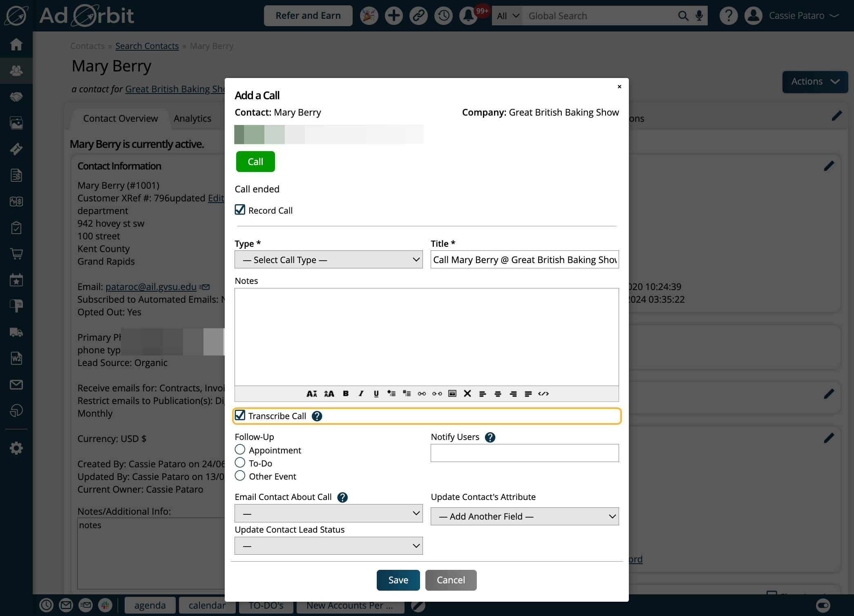
Task: Select the Appointment follow-up radio button
Action: pos(240,450)
